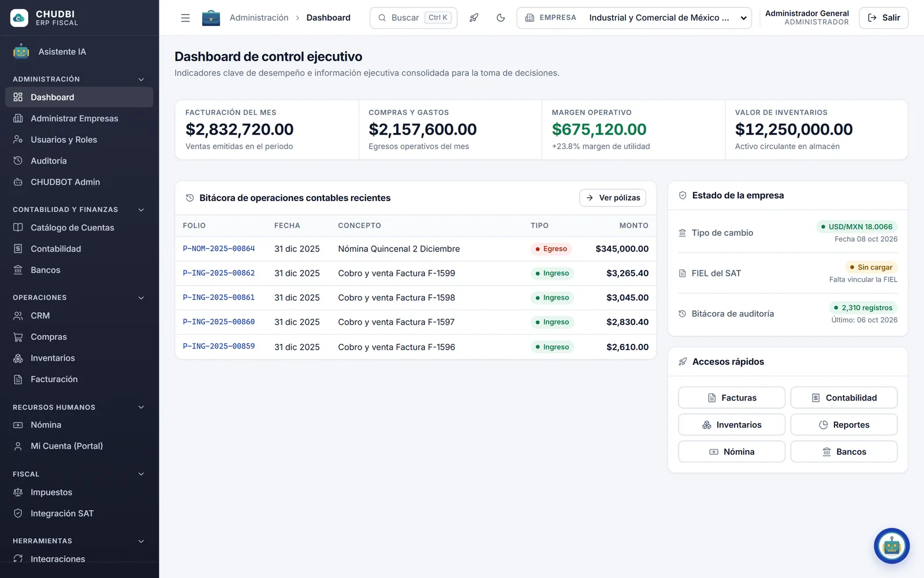Open the floating chatbot assistant icon

pos(892,546)
